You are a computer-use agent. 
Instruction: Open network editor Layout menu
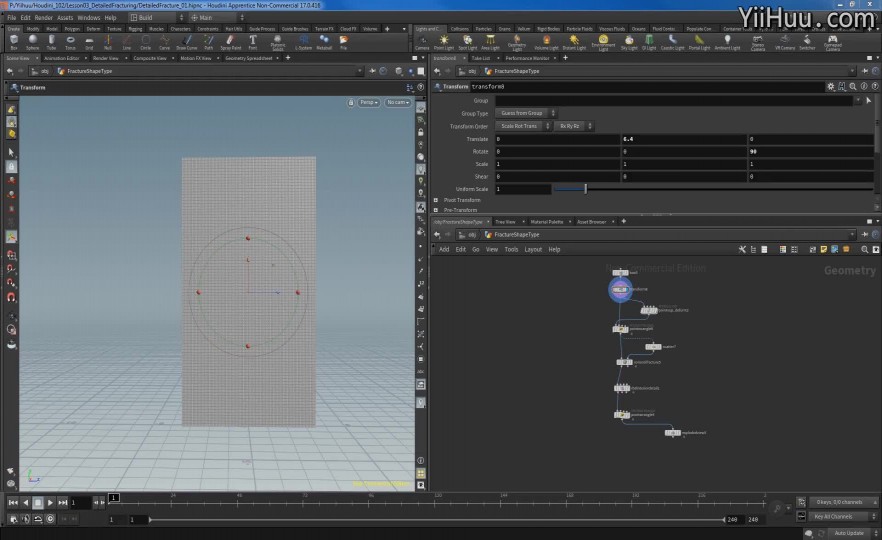point(533,249)
